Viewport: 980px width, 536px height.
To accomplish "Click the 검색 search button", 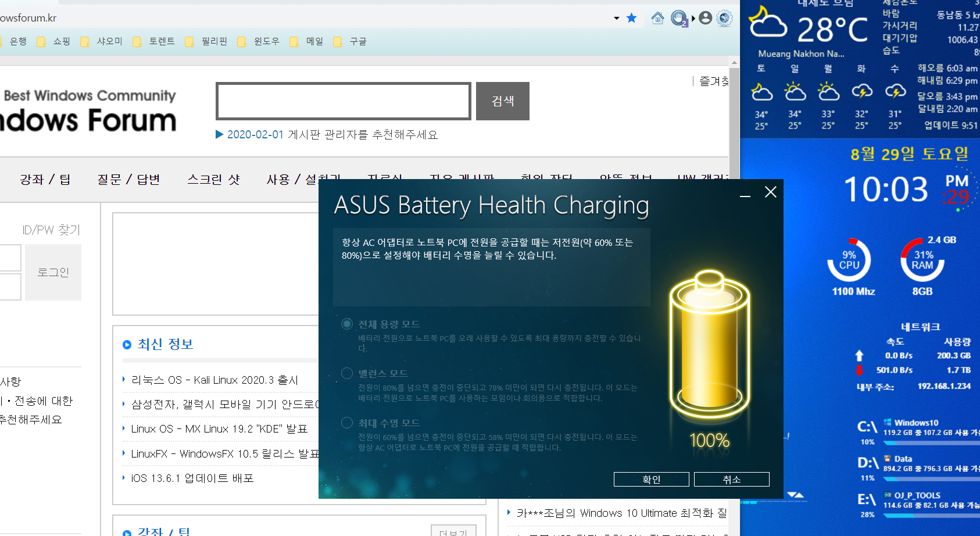I will pyautogui.click(x=503, y=101).
